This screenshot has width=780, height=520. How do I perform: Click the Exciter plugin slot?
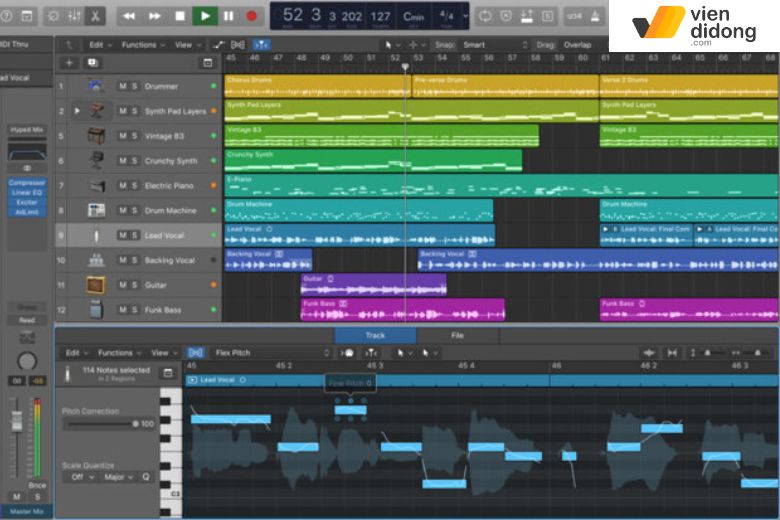tap(27, 203)
